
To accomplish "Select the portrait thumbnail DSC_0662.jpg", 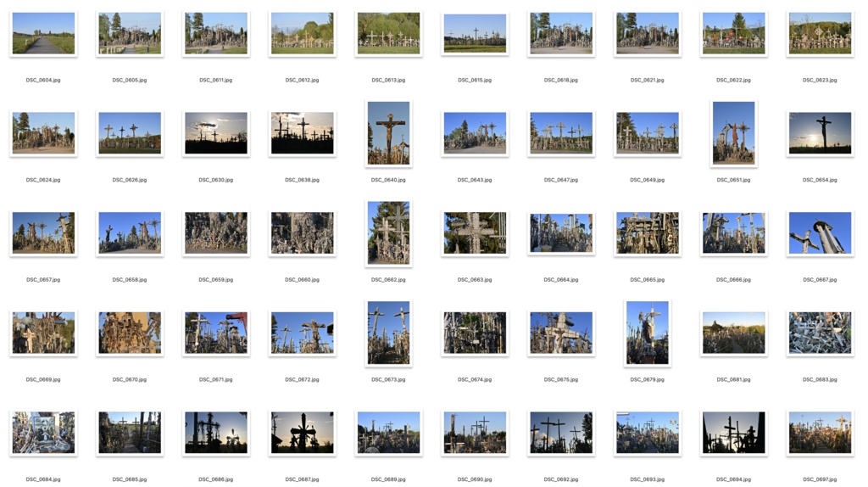I will pos(388,232).
